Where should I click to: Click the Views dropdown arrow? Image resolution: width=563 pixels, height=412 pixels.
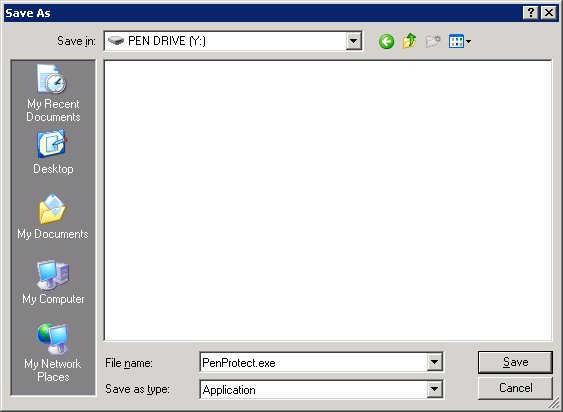point(468,42)
